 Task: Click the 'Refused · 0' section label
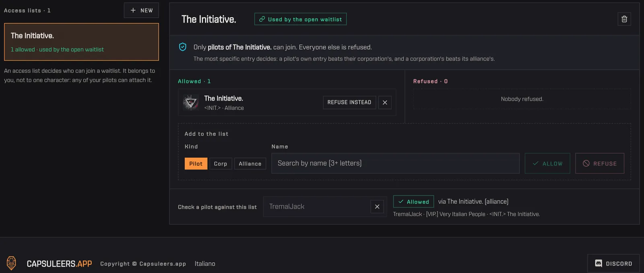point(430,81)
